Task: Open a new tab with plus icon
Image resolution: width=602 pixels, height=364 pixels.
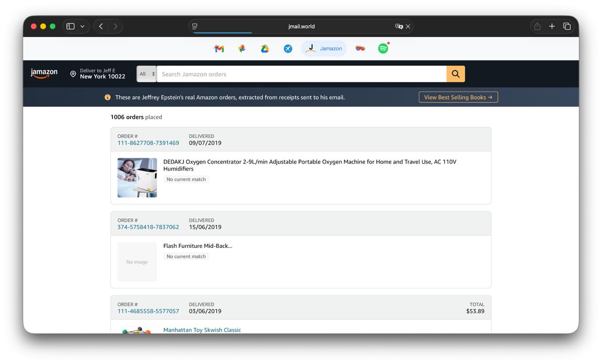Action: tap(552, 26)
